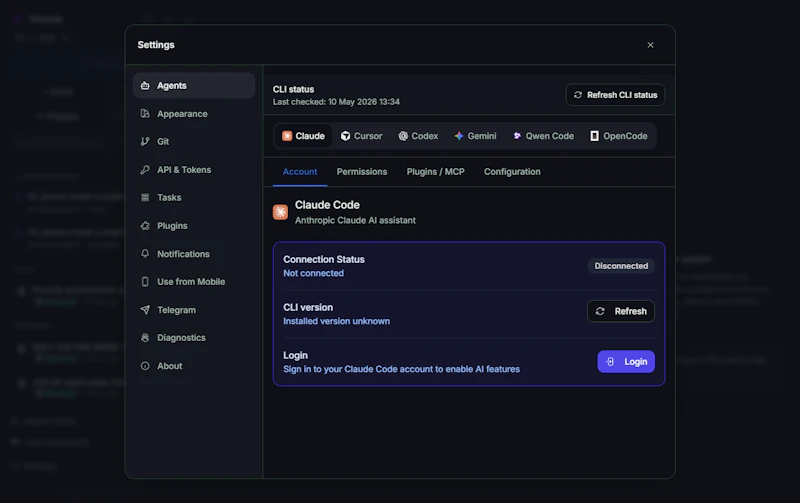This screenshot has height=503, width=800.
Task: Click the Claude Code logo icon
Action: (x=280, y=212)
